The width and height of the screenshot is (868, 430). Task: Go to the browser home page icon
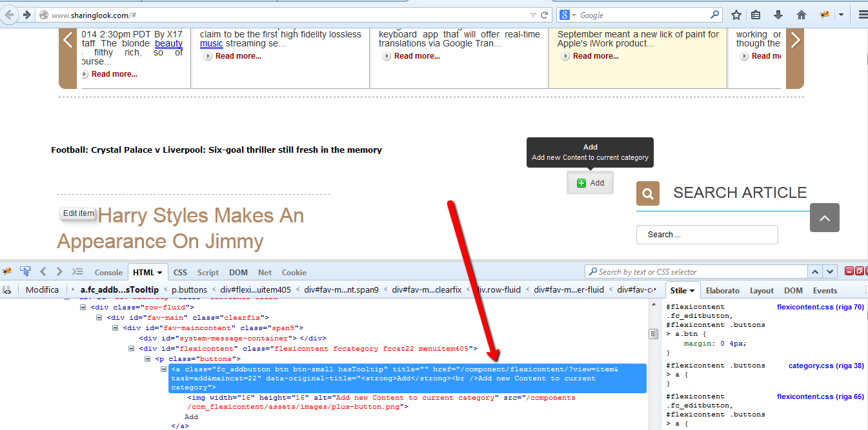tap(802, 15)
